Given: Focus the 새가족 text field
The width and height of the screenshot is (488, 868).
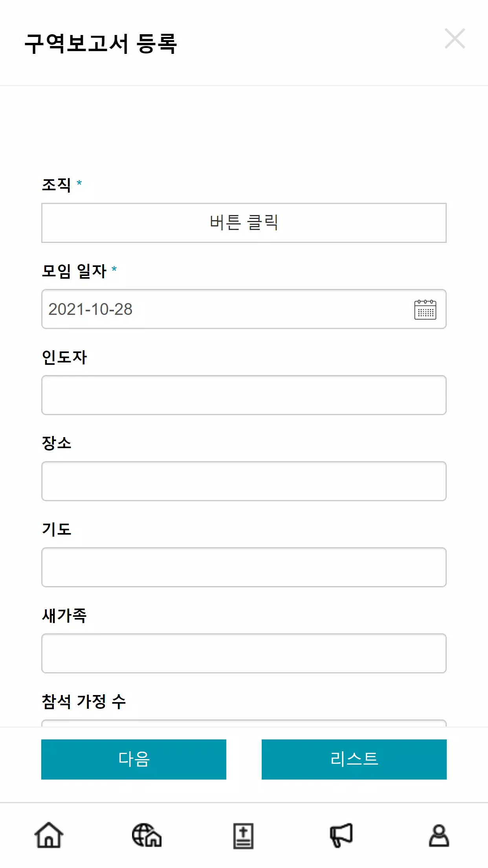Looking at the screenshot, I should [x=244, y=653].
